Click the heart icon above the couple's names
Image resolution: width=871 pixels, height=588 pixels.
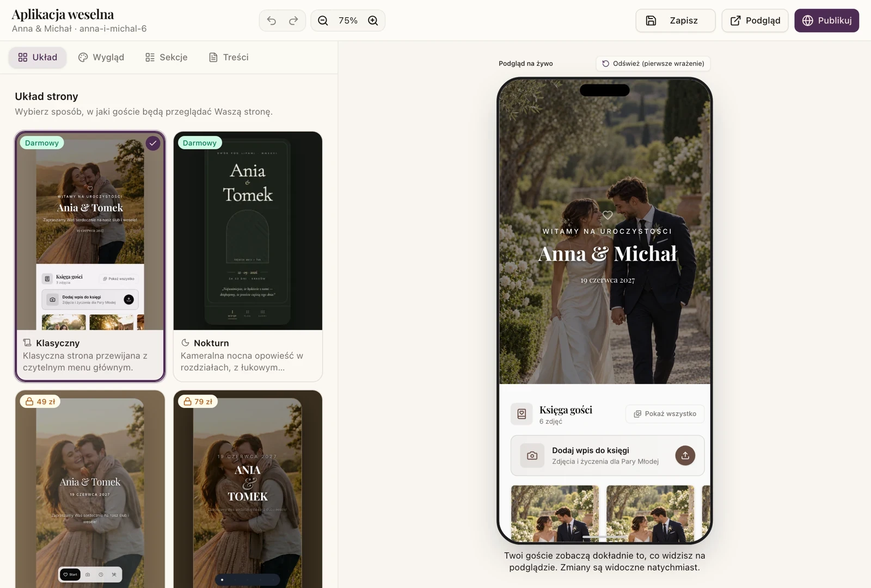608,215
